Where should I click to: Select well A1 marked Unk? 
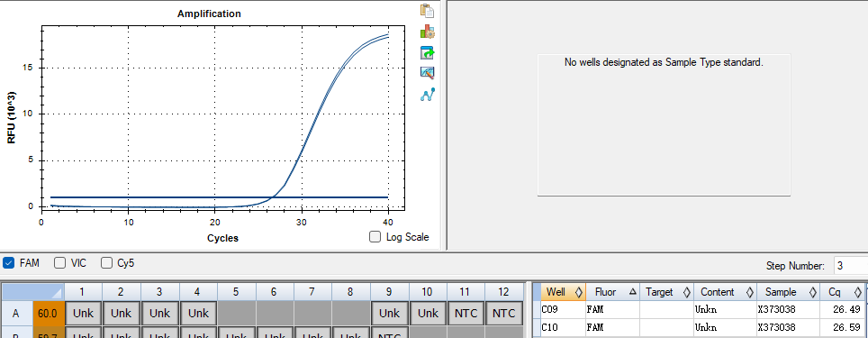click(x=83, y=314)
